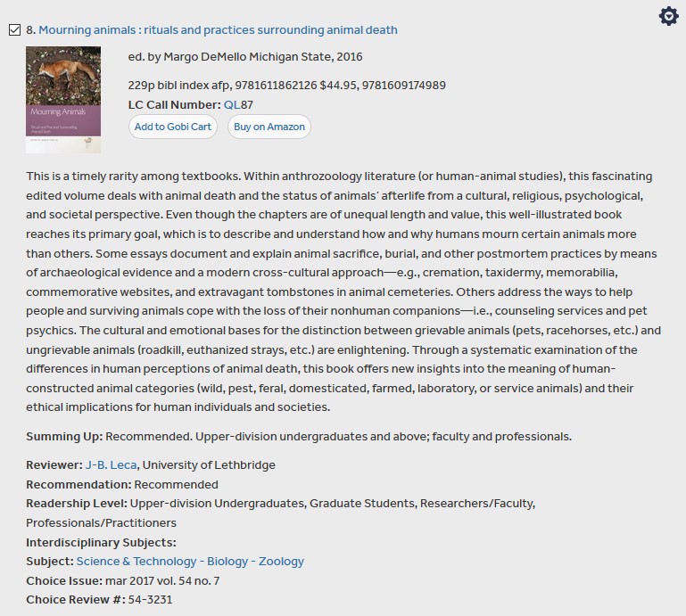Screen dimensions: 686x616
Task: Open reviewer J-B. Leca's link
Action: pyautogui.click(x=111, y=464)
